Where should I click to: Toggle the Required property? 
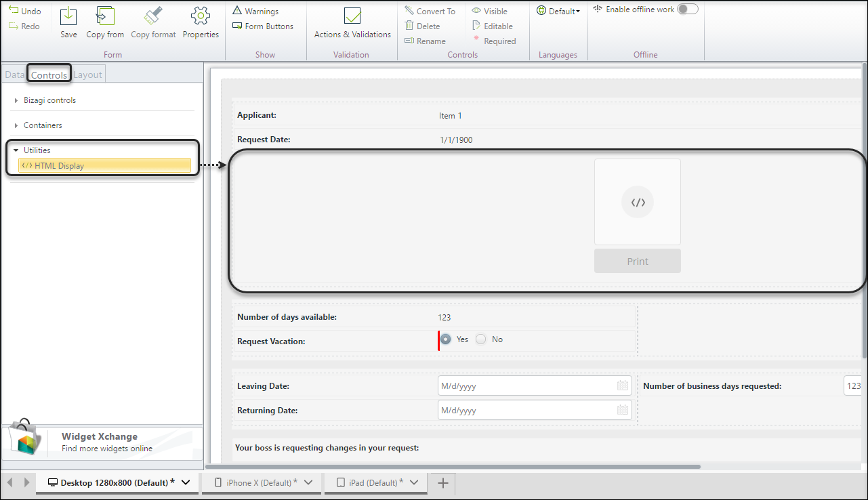(x=494, y=41)
